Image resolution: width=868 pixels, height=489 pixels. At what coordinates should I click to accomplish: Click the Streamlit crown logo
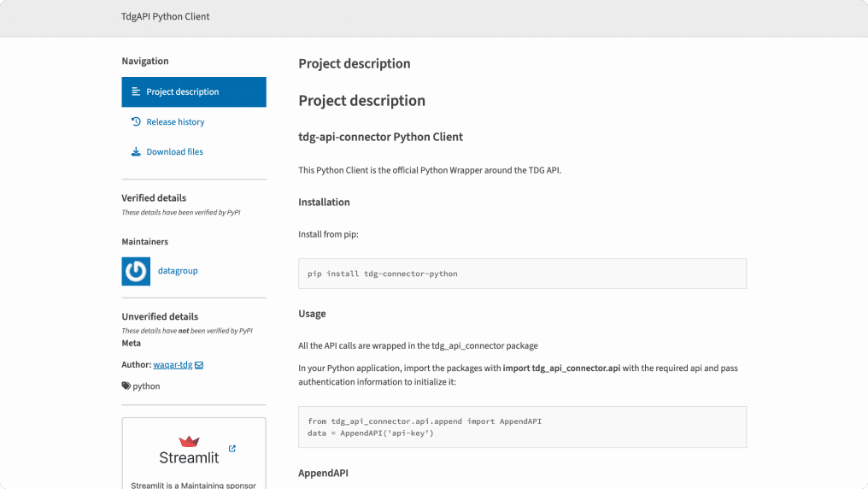pos(189,441)
